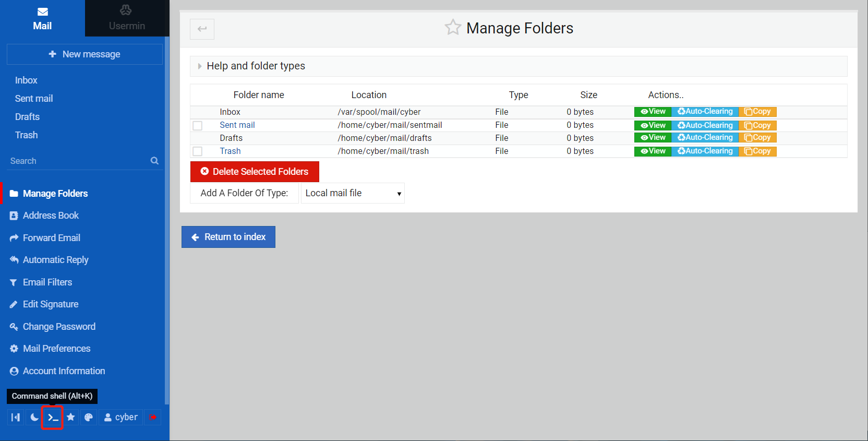Screen dimensions: 868x441
Task: Open Edit Signature
Action: tap(51, 304)
